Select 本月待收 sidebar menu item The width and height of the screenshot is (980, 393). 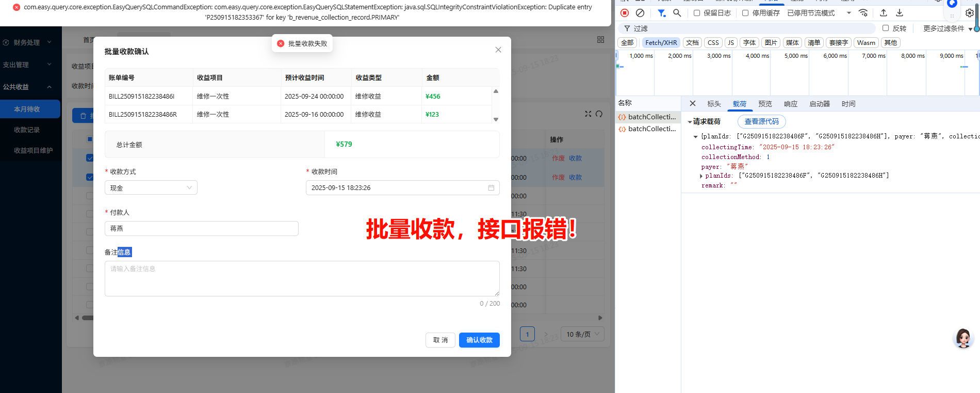[30, 109]
